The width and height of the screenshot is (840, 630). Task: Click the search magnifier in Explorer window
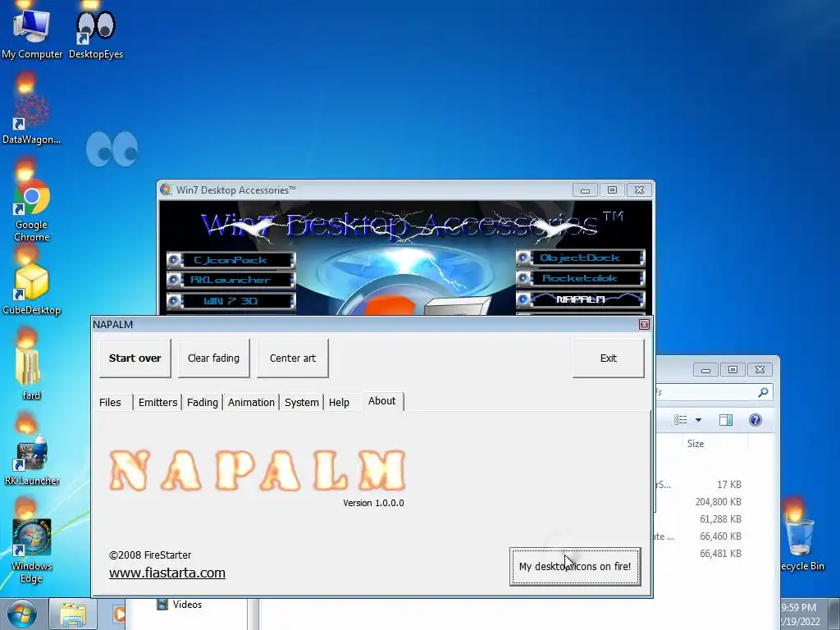tap(763, 393)
